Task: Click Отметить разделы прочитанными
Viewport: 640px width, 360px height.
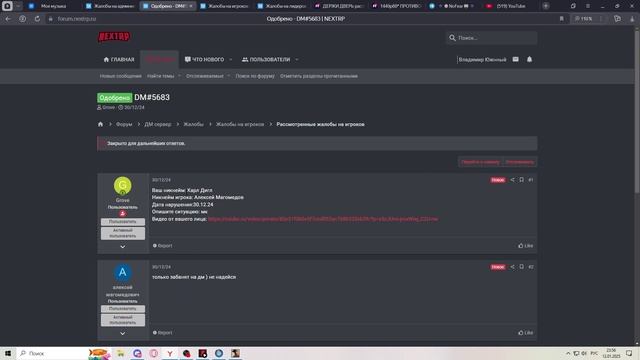Action: 319,76
